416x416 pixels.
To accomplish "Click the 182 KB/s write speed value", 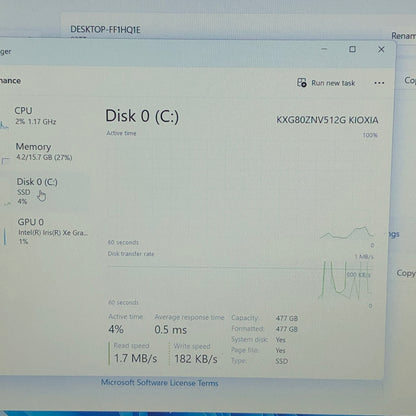I will pyautogui.click(x=196, y=359).
